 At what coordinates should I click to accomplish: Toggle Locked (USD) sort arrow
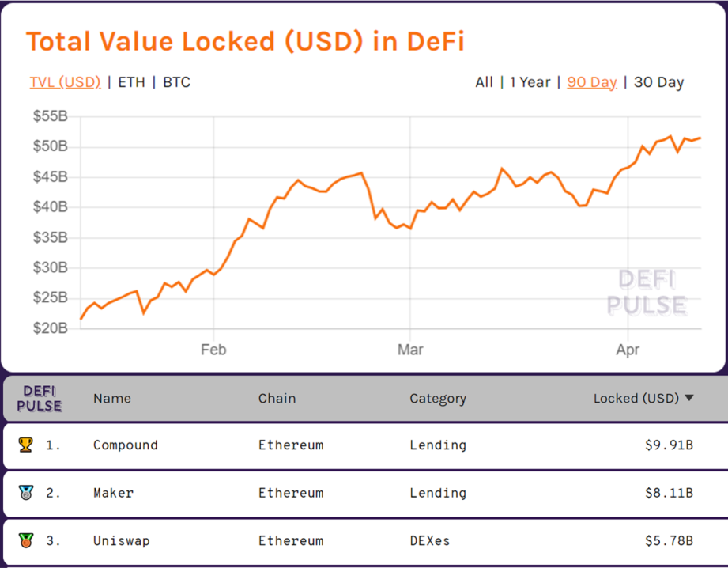[x=689, y=398]
